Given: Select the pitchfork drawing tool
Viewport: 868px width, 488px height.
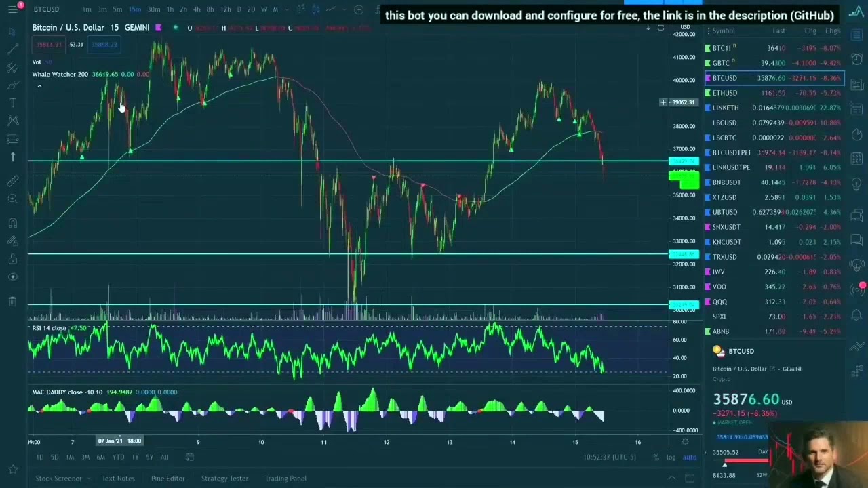Looking at the screenshot, I should 12,68.
